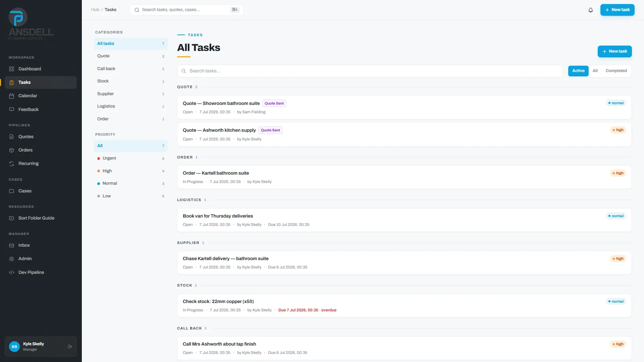The image size is (644, 362).
Task: Click the Admin gear icon
Action: tap(12, 259)
